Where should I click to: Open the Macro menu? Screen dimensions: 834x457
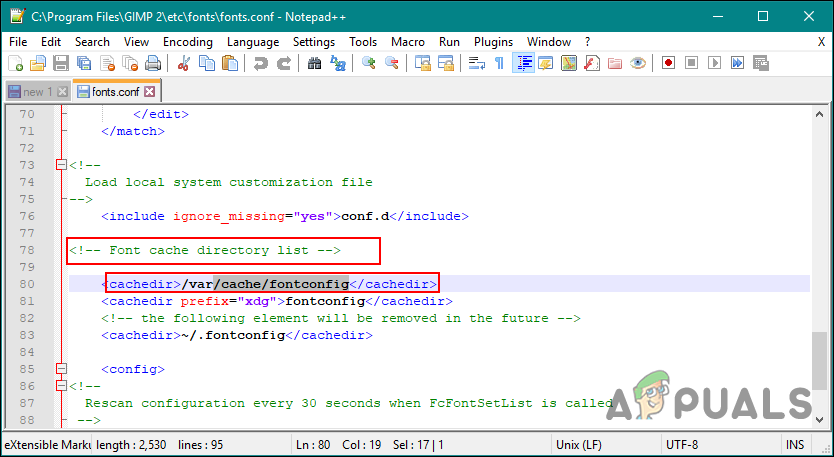tap(408, 42)
